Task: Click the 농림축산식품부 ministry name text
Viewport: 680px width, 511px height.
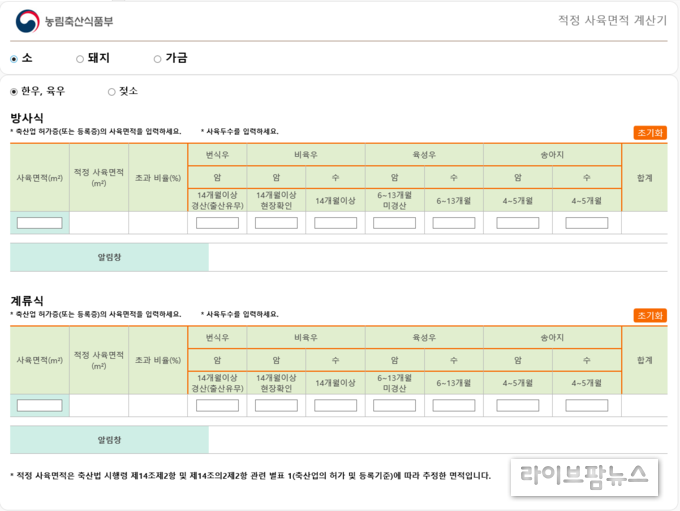Action: pyautogui.click(x=79, y=21)
